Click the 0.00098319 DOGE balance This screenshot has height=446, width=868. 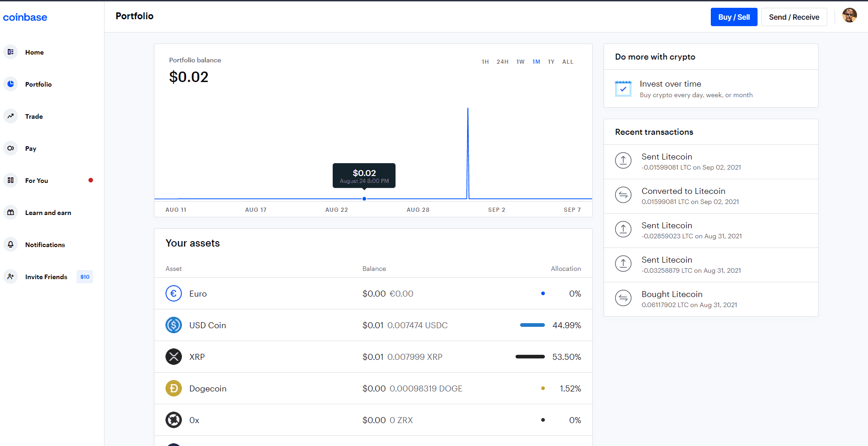click(426, 389)
